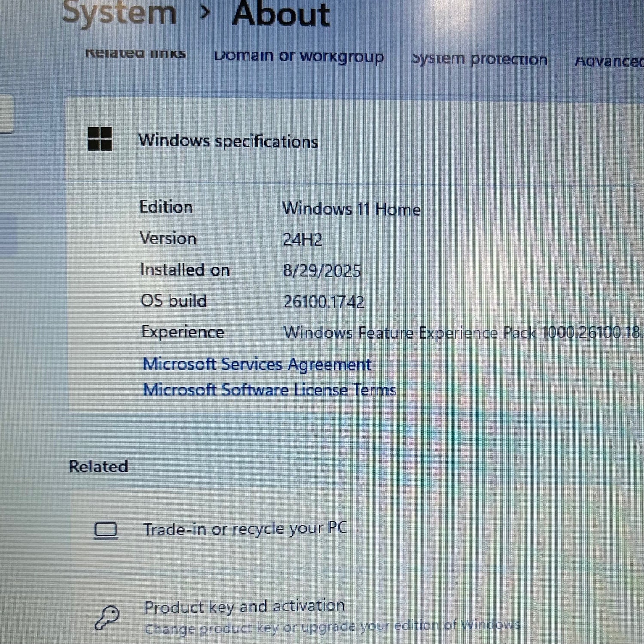Open Microsoft Software License Terms

[269, 390]
